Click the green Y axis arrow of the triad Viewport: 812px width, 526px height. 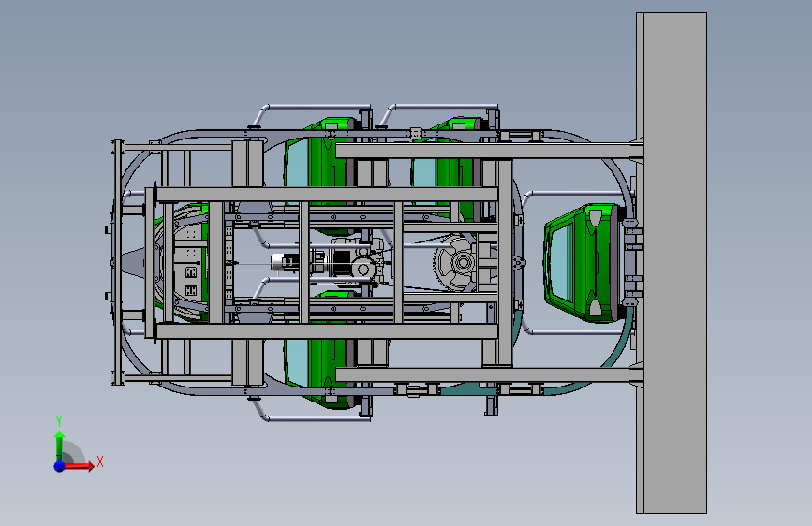[x=59, y=446]
